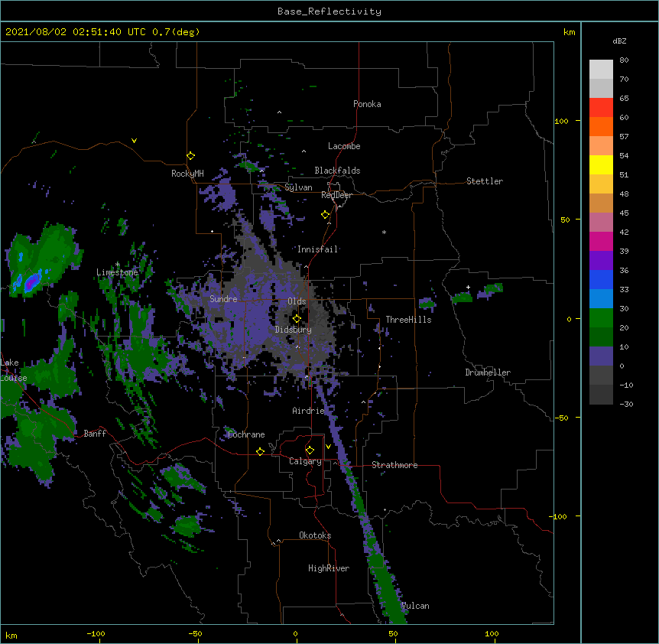The width and height of the screenshot is (659, 644).
Task: Click the 80 dBZ white legend swatch
Action: click(x=601, y=70)
